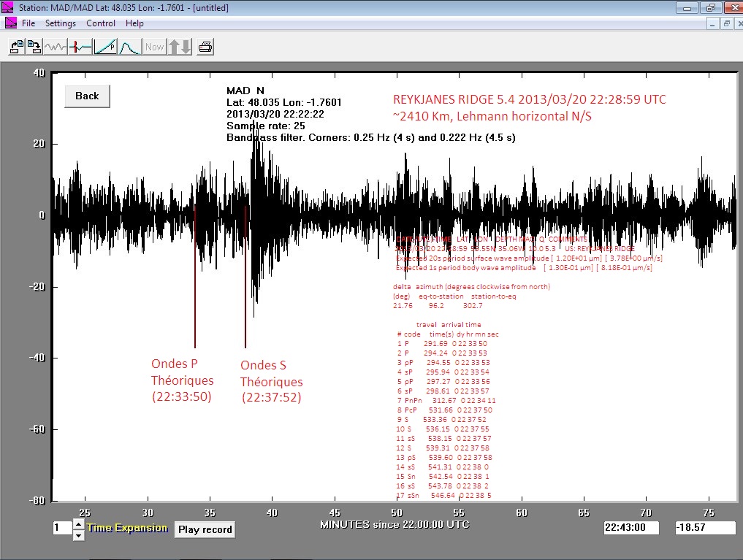Click the bell-curve filter toolbar icon
Image resolution: width=743 pixels, height=560 pixels.
click(x=129, y=47)
